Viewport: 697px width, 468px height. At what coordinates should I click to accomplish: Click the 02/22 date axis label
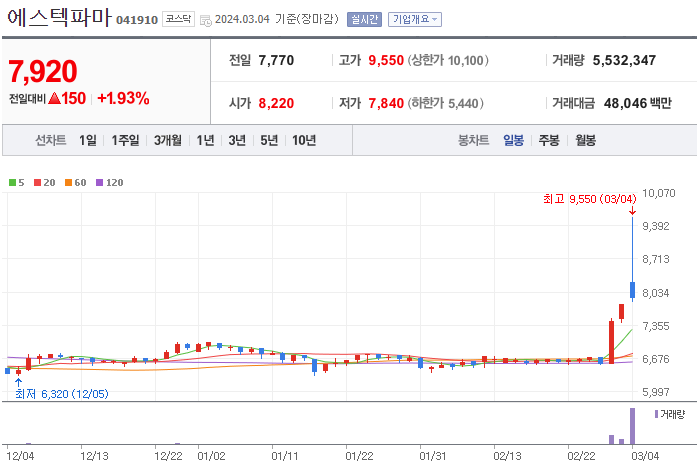coord(581,456)
